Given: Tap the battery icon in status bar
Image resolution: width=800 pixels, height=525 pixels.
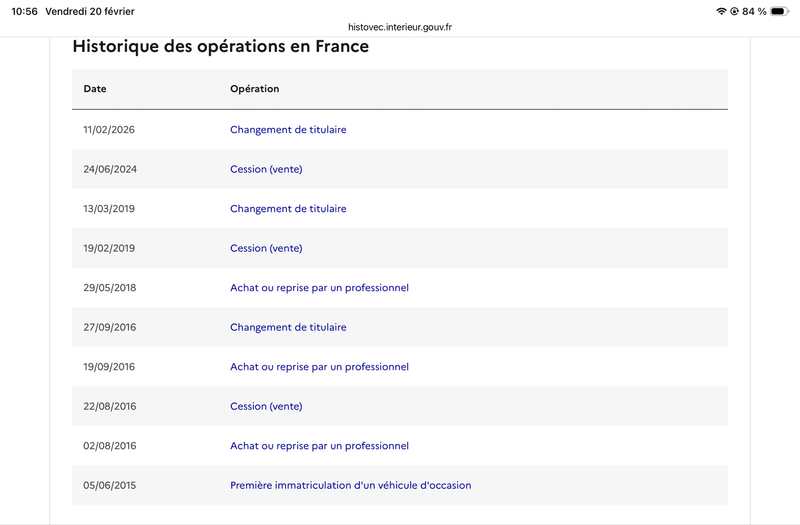Looking at the screenshot, I should tap(779, 11).
